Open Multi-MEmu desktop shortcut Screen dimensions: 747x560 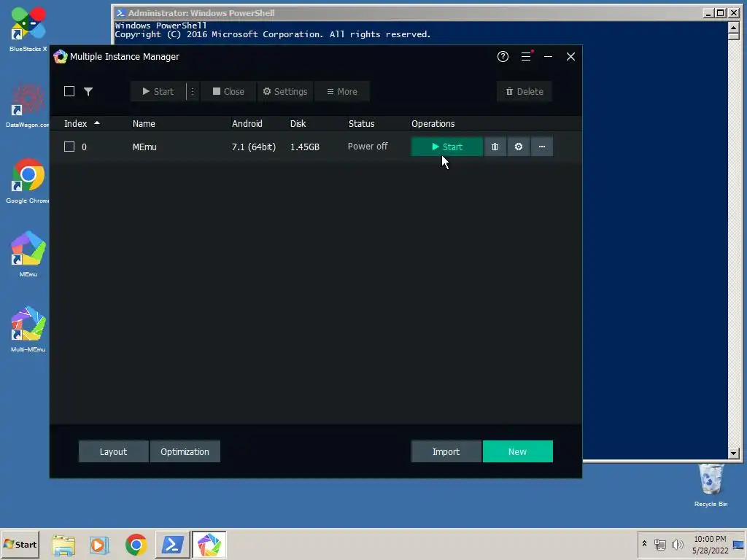(28, 330)
